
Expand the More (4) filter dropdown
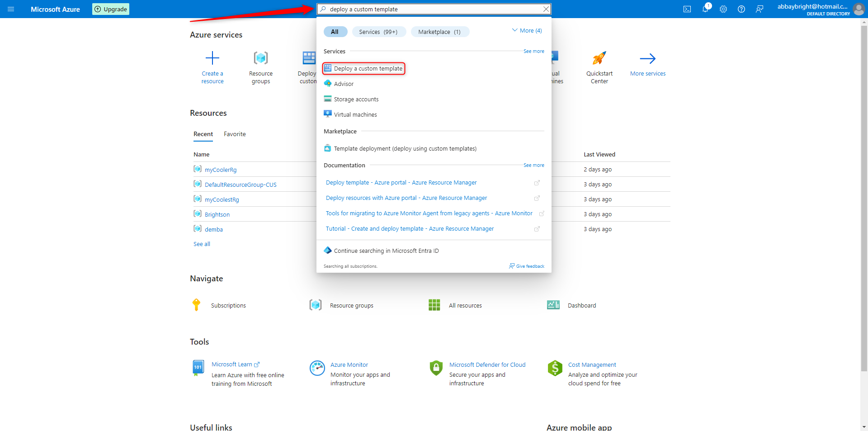point(527,31)
